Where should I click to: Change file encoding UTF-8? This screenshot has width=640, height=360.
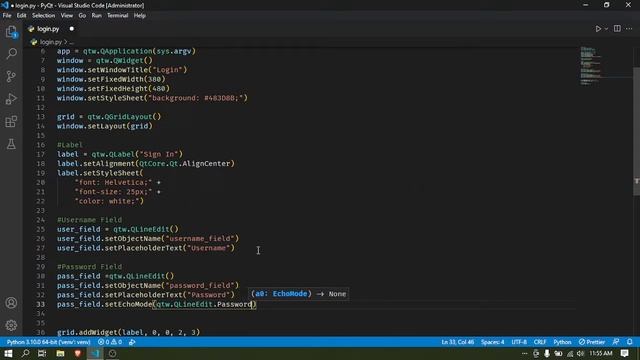(519, 342)
